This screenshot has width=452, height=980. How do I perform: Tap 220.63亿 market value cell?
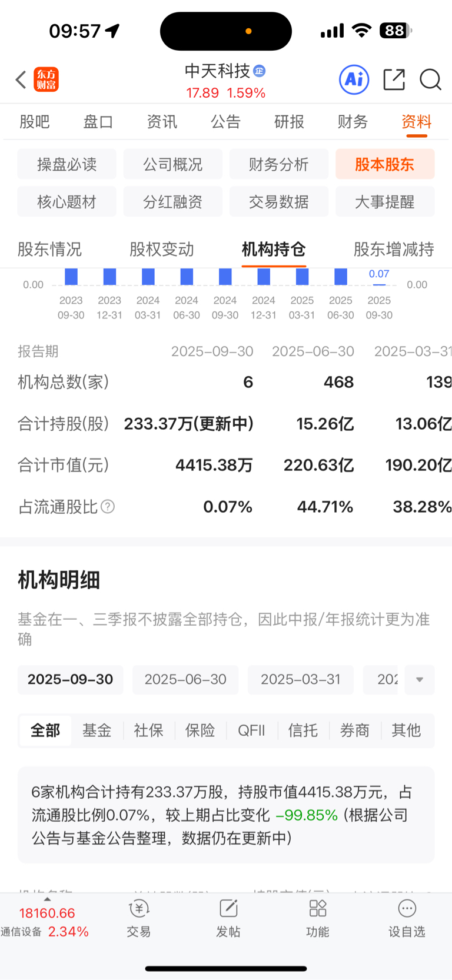[318, 466]
